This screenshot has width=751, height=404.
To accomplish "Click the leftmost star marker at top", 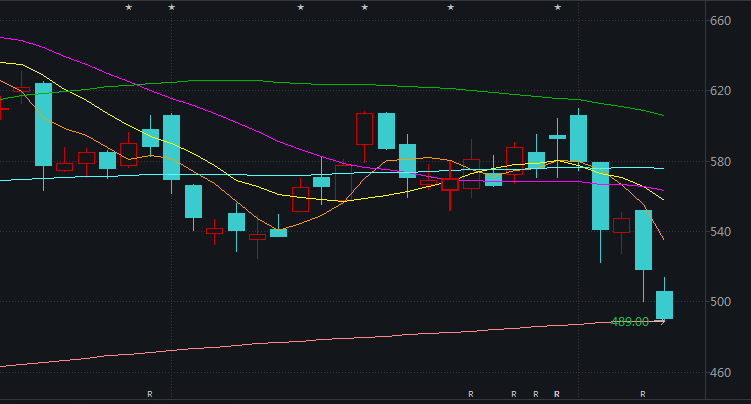I will 128,8.
